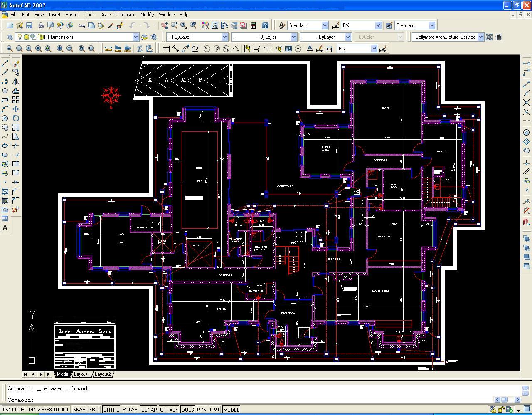Click the Zoom Out minus magnifier

tap(70, 49)
